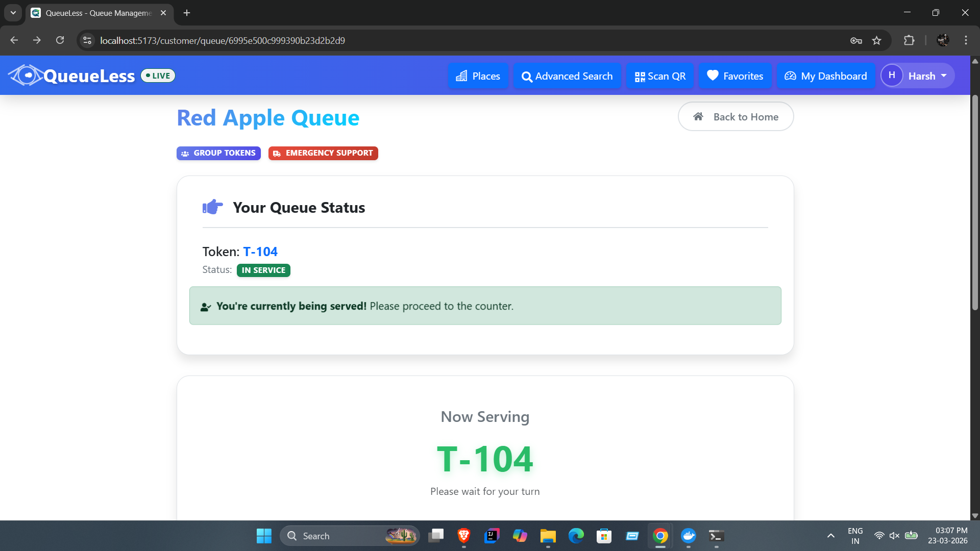Open Docker Desktop from taskbar
The width and height of the screenshot is (980, 551).
[x=689, y=536]
